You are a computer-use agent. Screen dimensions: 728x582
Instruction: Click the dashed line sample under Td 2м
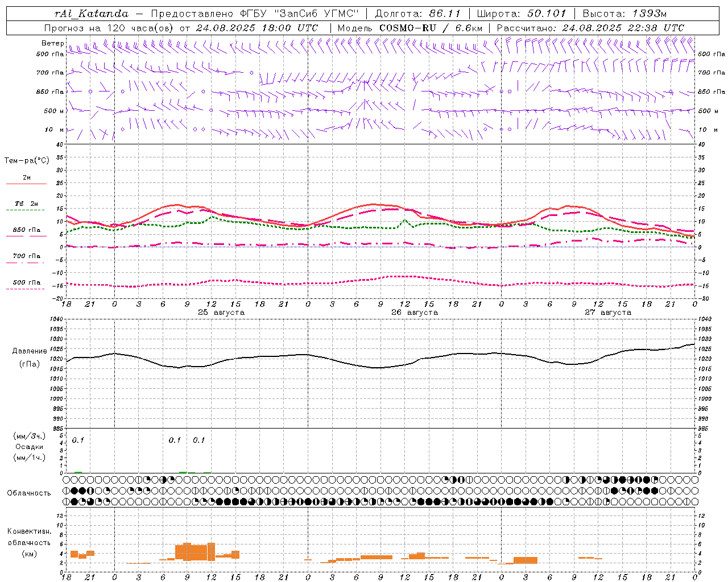26,210
